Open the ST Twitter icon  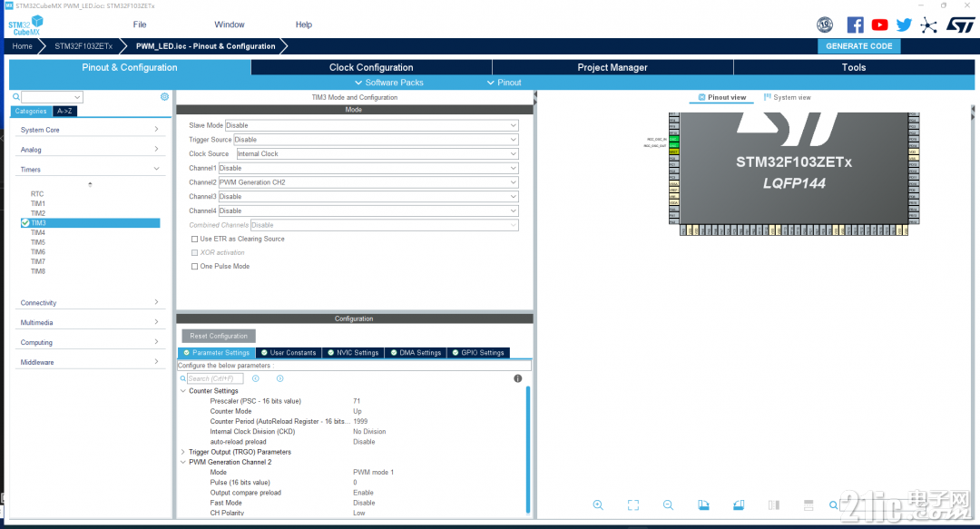pos(904,25)
